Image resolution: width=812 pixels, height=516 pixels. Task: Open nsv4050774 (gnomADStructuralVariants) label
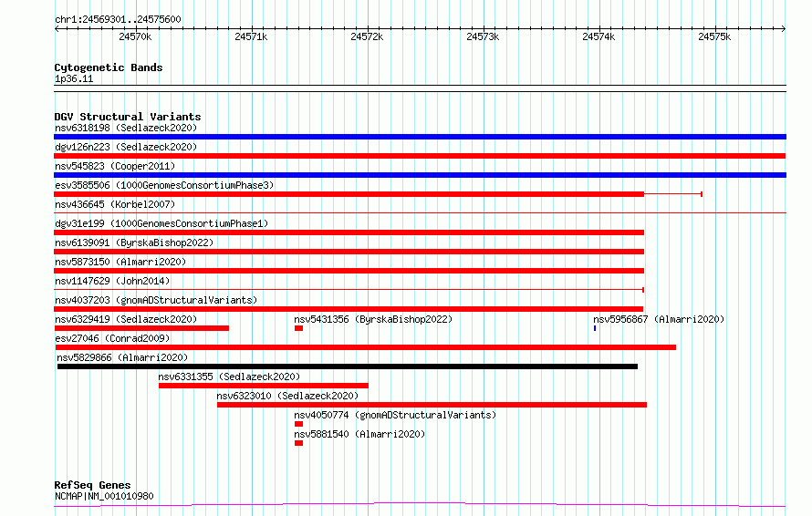pyautogui.click(x=395, y=415)
